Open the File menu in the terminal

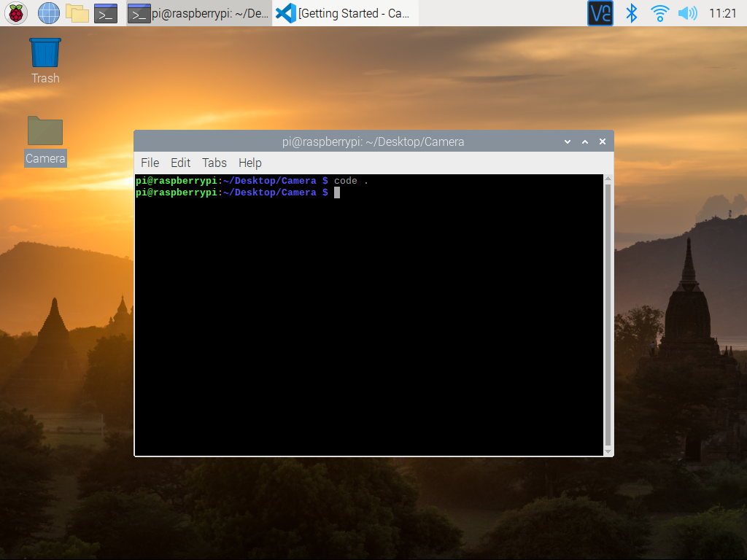150,163
